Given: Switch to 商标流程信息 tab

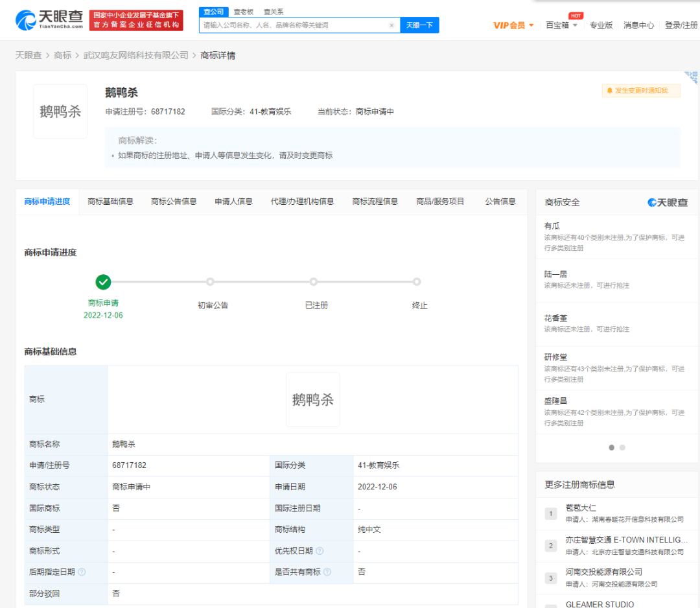Looking at the screenshot, I should pos(375,202).
